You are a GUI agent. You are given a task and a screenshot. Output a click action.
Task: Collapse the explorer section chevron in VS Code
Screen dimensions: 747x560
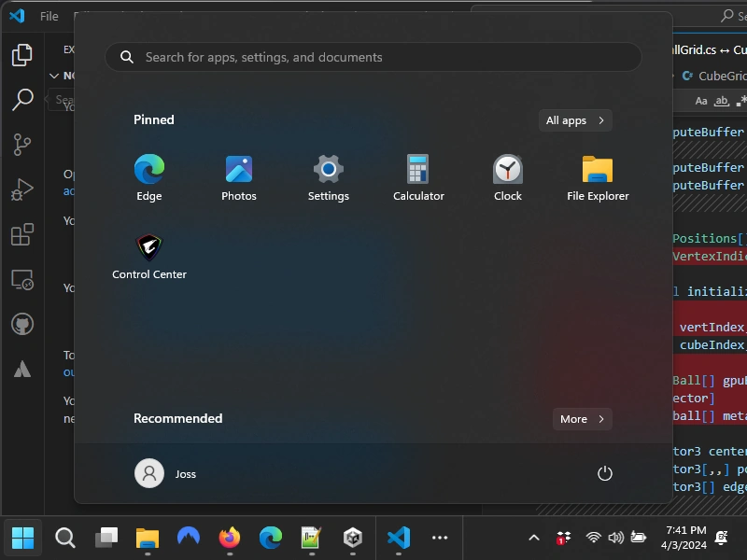point(54,76)
